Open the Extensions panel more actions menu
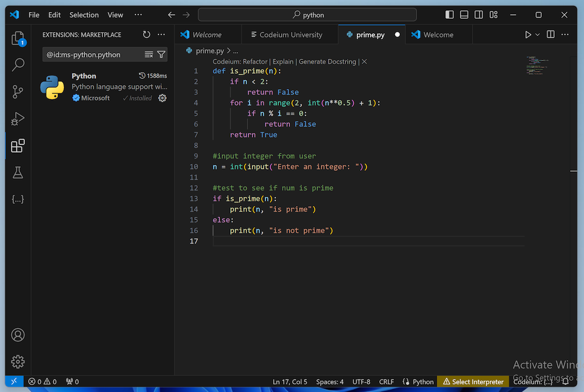The height and width of the screenshot is (392, 584). coord(161,35)
